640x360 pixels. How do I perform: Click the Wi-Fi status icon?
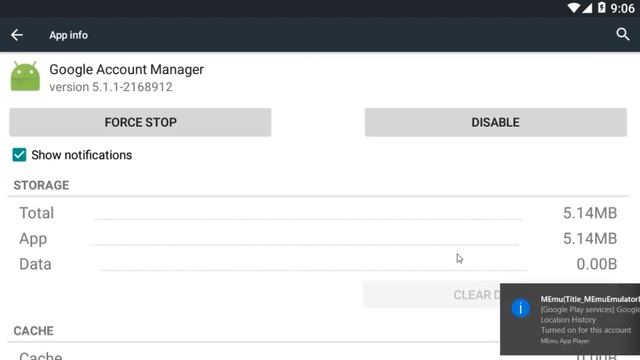pos(573,8)
